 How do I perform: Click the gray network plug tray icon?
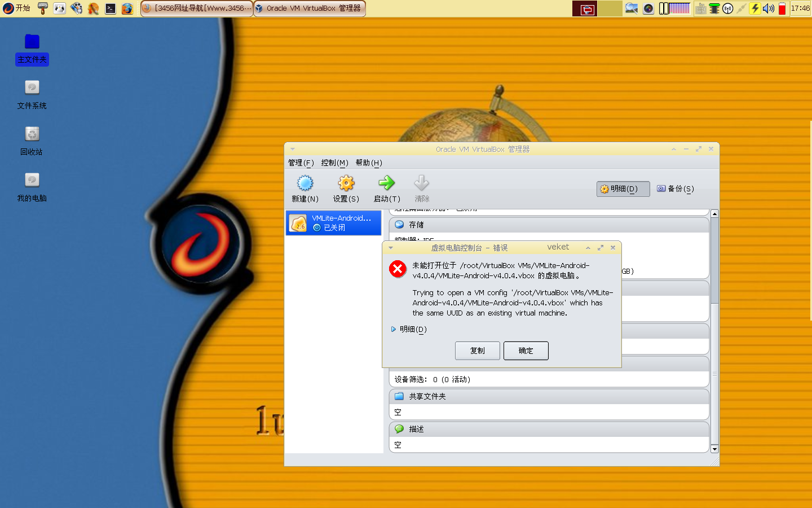pos(742,8)
